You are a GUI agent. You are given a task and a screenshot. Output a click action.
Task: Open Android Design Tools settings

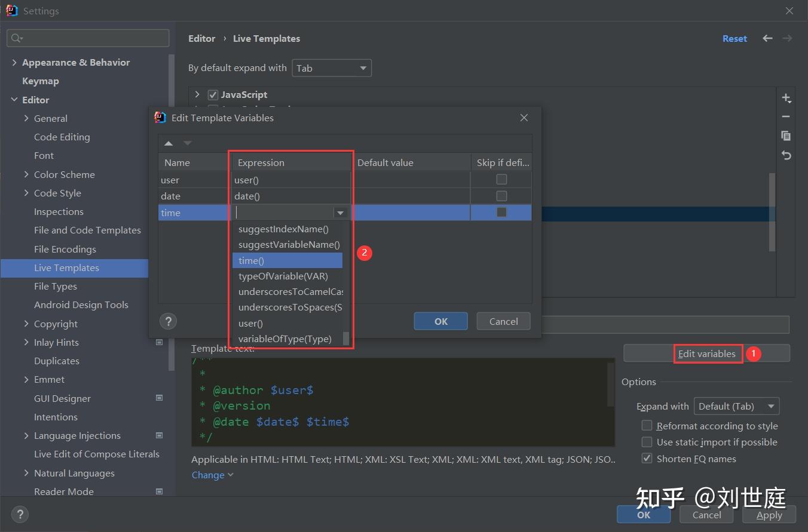pyautogui.click(x=81, y=305)
